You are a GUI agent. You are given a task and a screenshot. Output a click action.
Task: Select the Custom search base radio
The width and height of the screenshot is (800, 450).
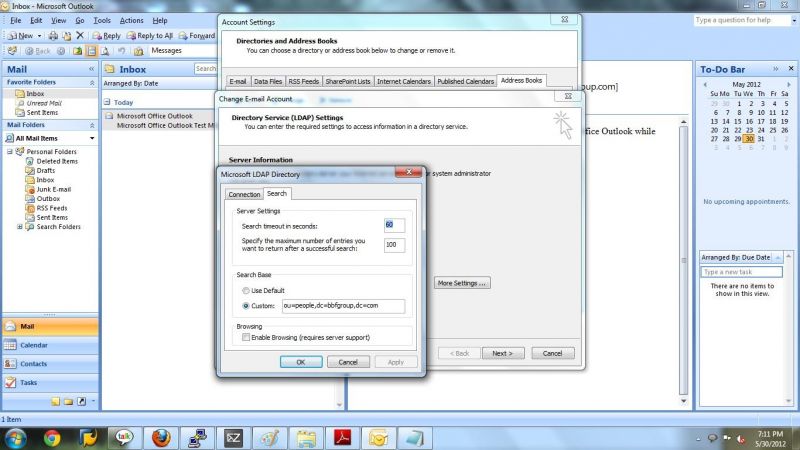246,306
